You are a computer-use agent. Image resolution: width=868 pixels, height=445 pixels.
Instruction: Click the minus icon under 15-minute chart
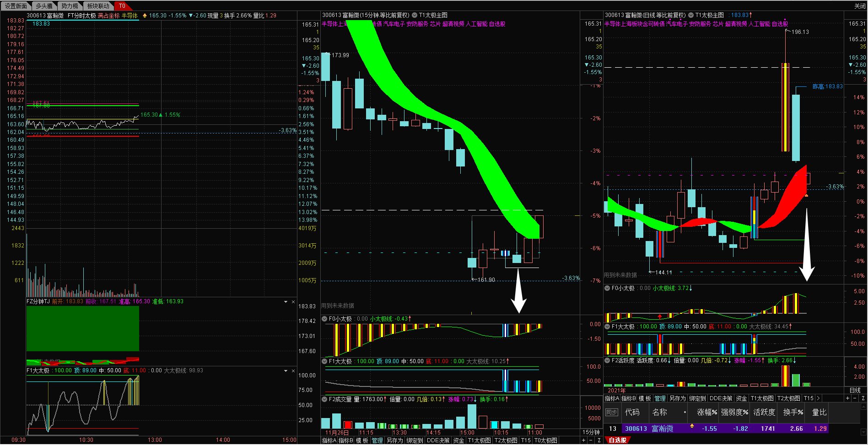tap(591, 440)
